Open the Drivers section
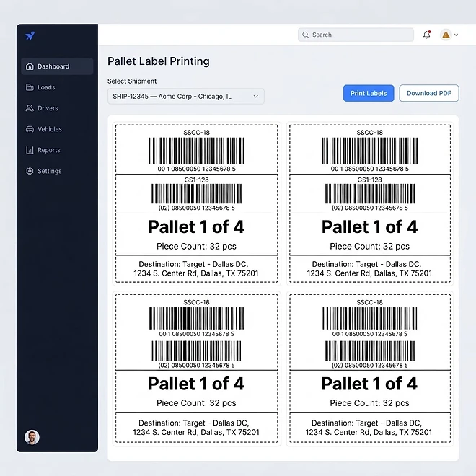Viewport: 476px width, 476px height. 57,108
